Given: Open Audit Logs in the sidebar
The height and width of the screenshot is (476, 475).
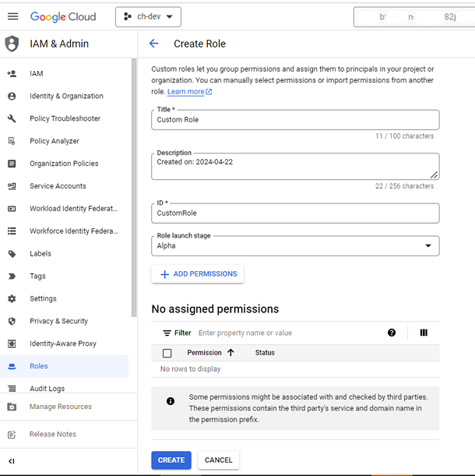Looking at the screenshot, I should click(x=47, y=388).
